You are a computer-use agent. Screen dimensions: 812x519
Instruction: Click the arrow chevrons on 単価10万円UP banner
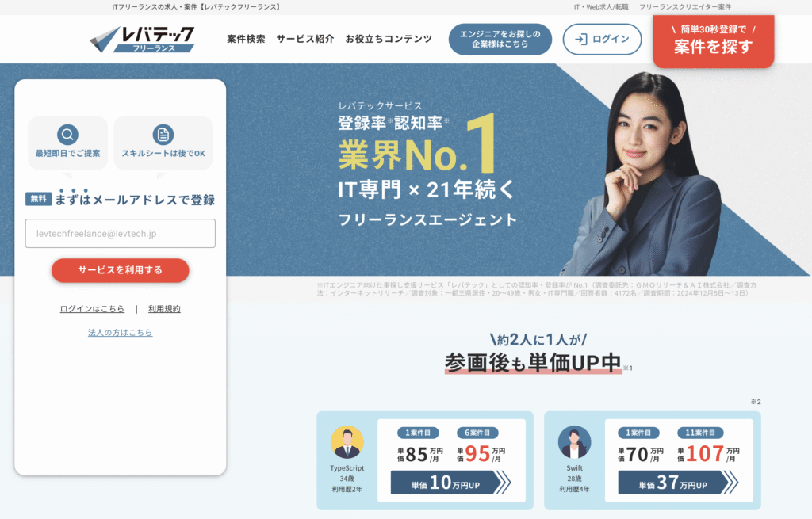tap(502, 483)
